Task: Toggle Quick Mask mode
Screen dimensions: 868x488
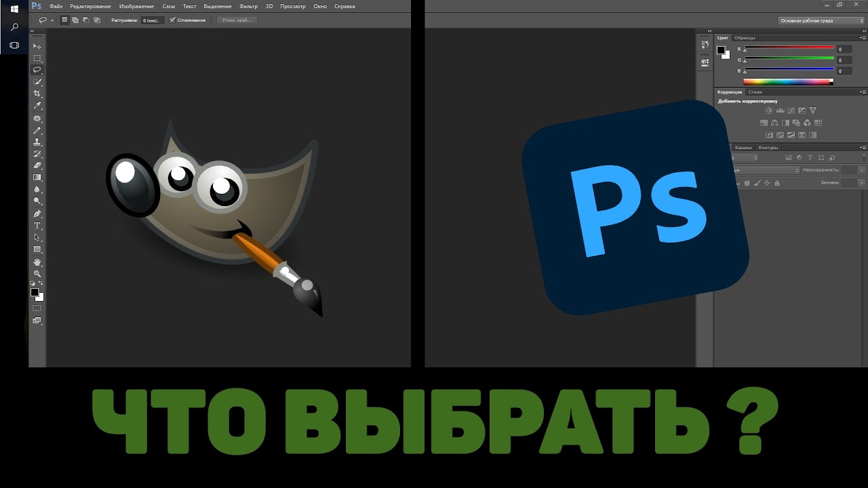Action: click(37, 308)
